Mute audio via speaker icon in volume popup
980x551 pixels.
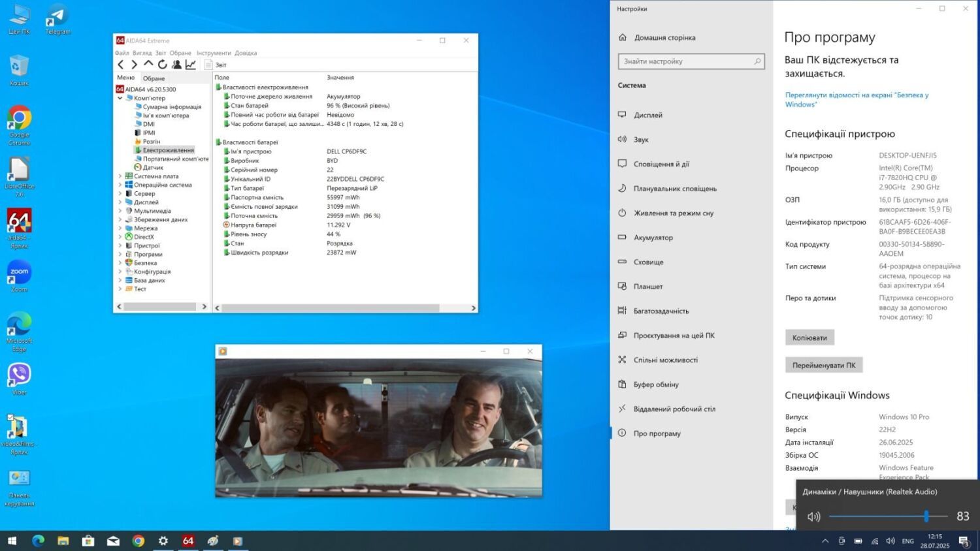point(813,516)
